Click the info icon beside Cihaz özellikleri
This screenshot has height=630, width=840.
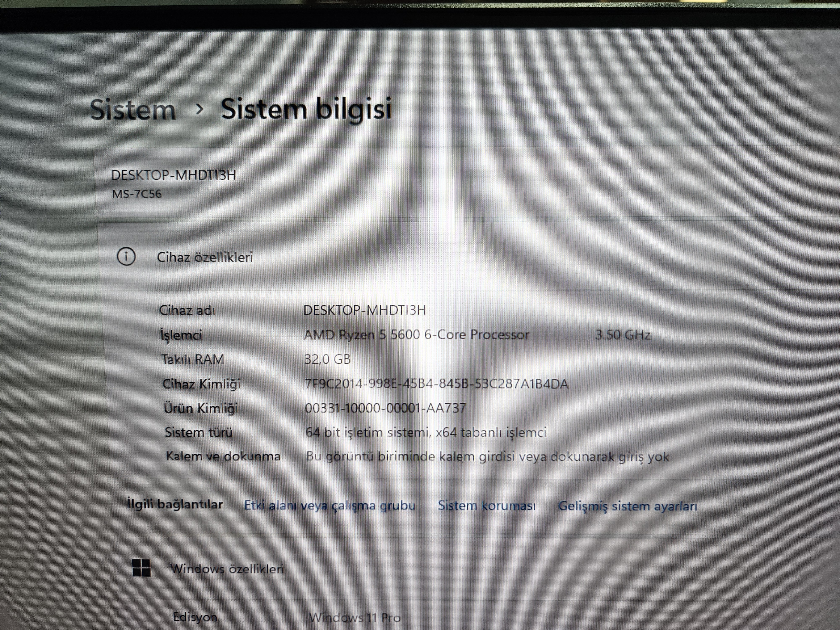(126, 257)
